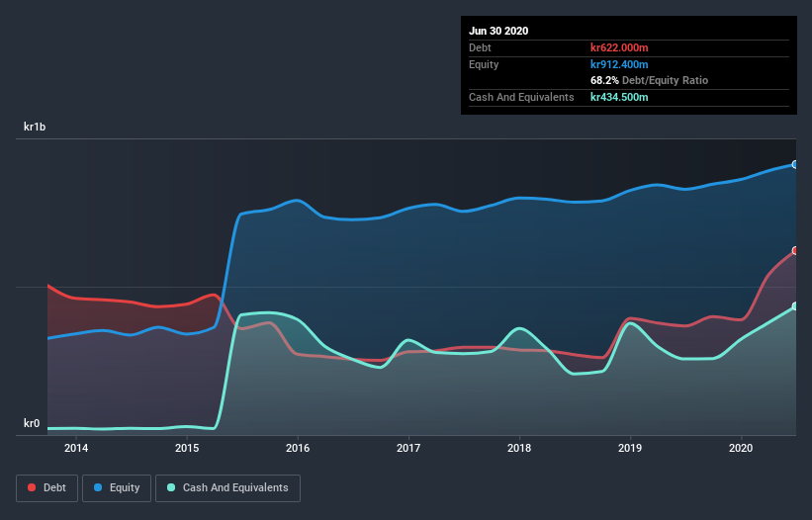Click the 2019 x-axis label
The image size is (812, 520).
[x=630, y=448]
